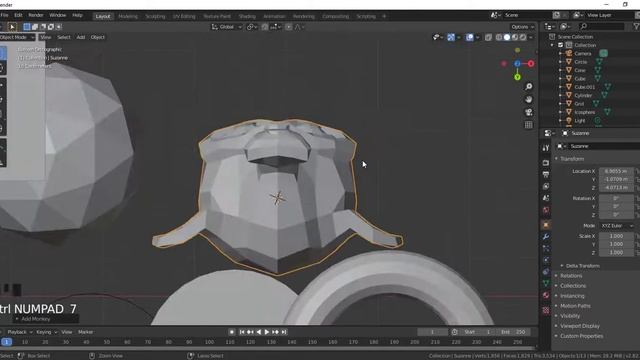Viewport: 640px width, 360px height.
Task: Open the Object Mode dropdown
Action: point(17,37)
